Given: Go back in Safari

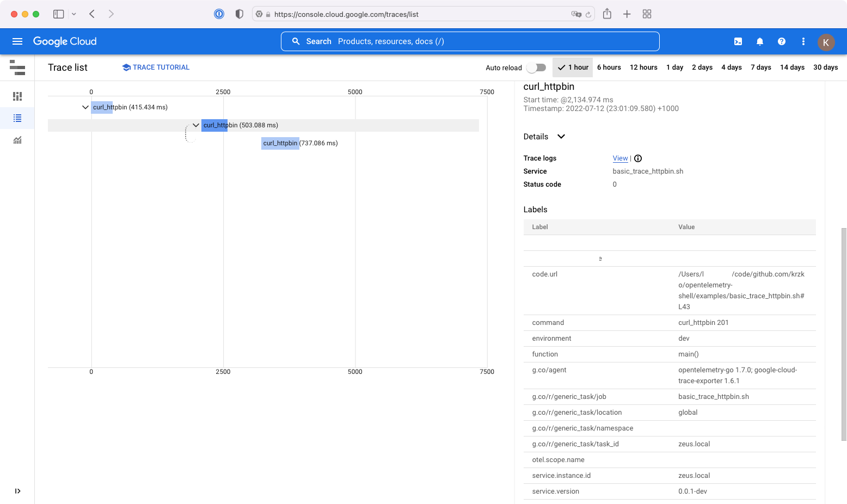Looking at the screenshot, I should click(92, 14).
